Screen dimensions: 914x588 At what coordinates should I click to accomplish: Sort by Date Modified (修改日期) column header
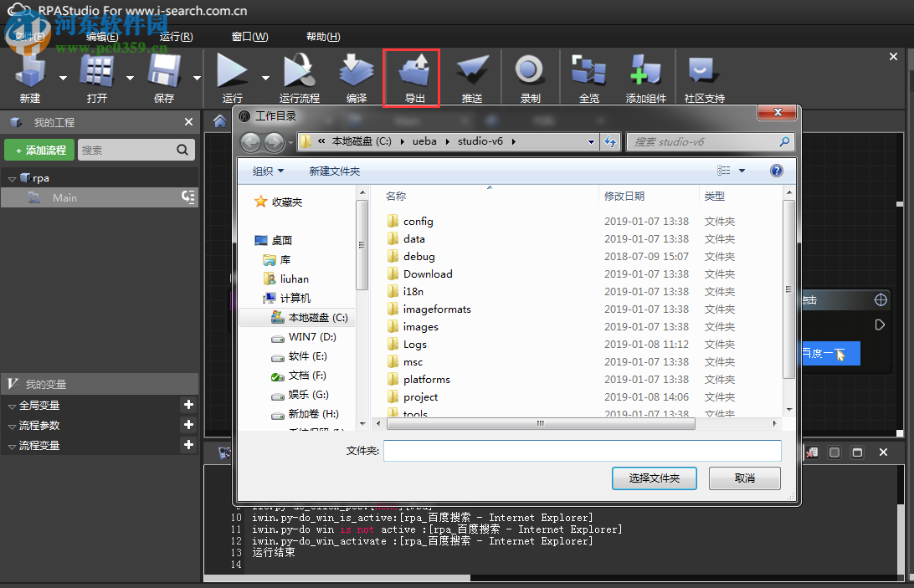point(624,197)
